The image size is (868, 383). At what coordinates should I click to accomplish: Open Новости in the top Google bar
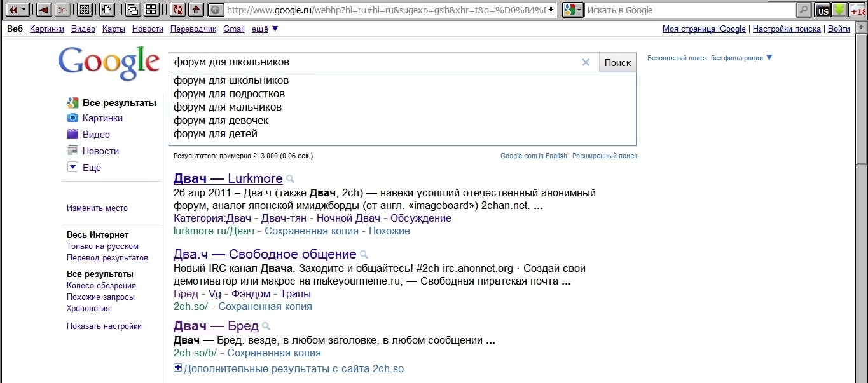point(148,29)
